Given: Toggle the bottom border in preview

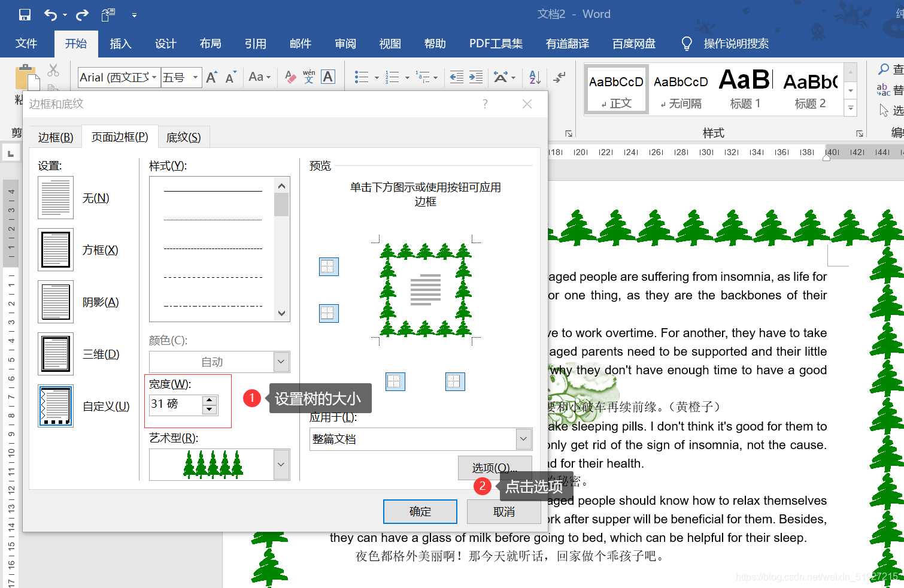Looking at the screenshot, I should 329,313.
